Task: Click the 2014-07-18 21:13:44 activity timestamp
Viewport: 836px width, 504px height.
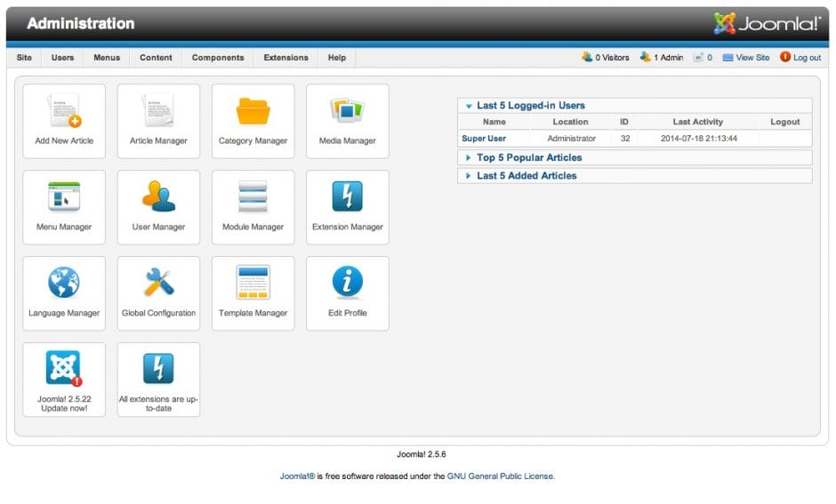Action: (x=699, y=139)
